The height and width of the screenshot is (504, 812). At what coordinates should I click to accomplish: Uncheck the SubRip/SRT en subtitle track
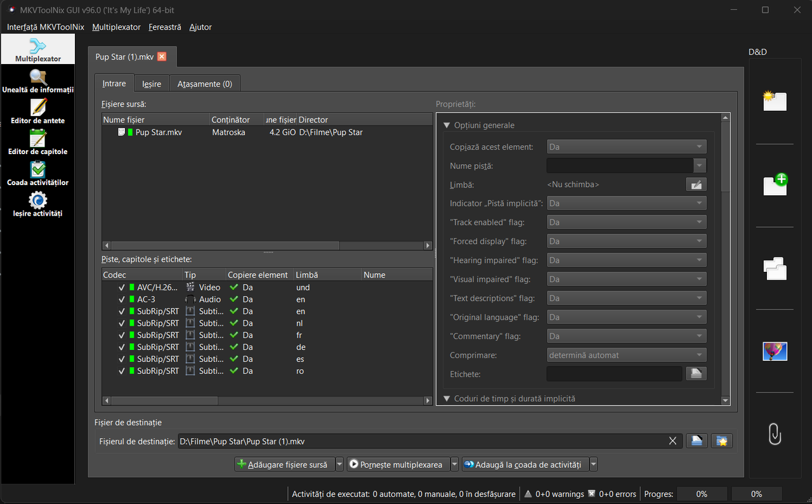coord(122,311)
